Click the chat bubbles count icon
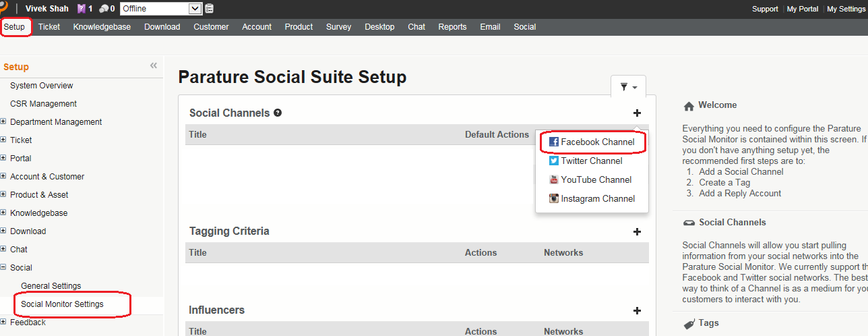 (104, 9)
